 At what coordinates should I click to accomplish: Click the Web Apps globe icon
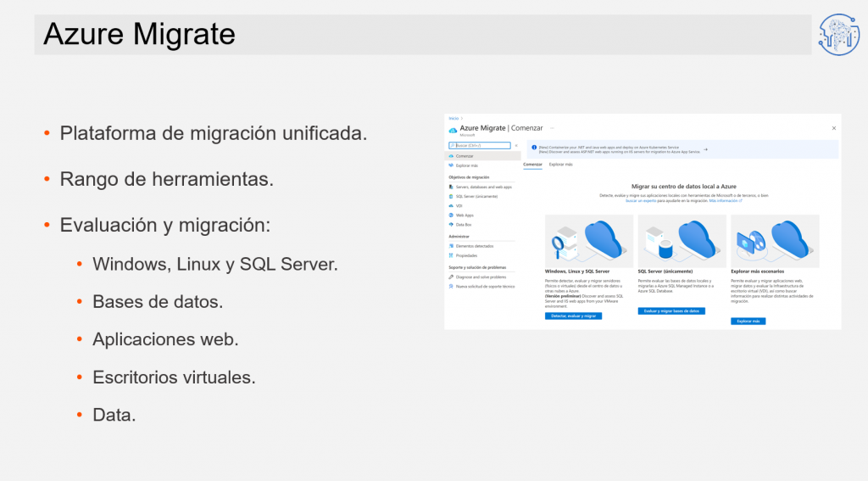coord(451,215)
